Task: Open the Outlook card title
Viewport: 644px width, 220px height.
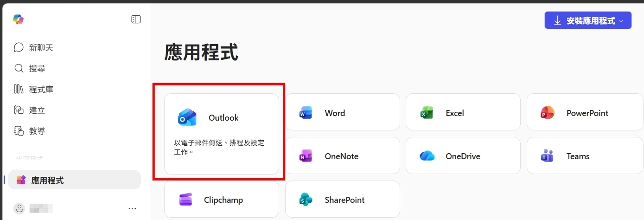Action: [x=223, y=118]
